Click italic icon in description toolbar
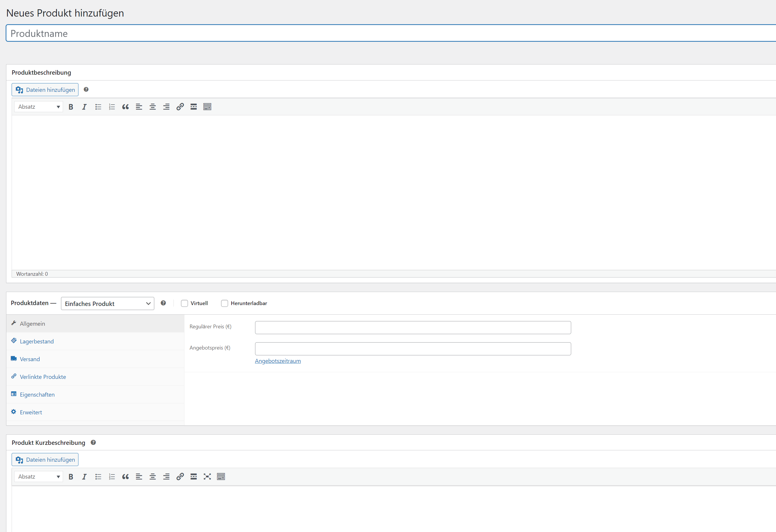The width and height of the screenshot is (776, 532). click(x=84, y=107)
